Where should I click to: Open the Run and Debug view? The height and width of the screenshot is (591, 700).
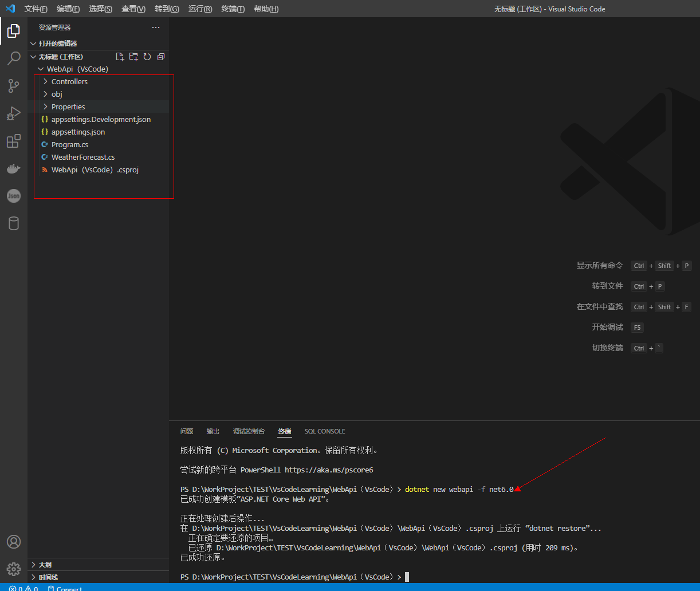14,113
